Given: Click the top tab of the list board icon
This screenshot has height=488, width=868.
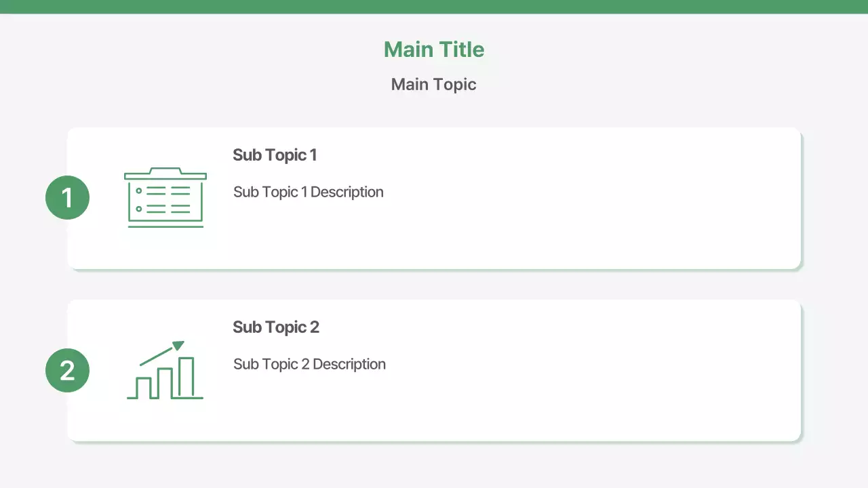Looking at the screenshot, I should coord(165,169).
